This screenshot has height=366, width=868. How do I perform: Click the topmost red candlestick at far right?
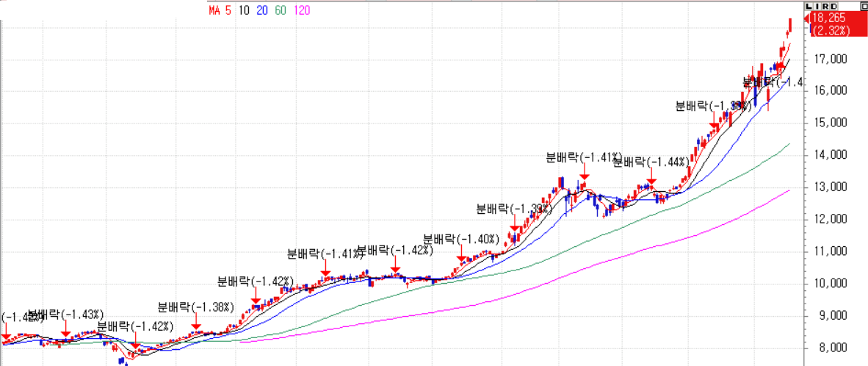coord(789,26)
